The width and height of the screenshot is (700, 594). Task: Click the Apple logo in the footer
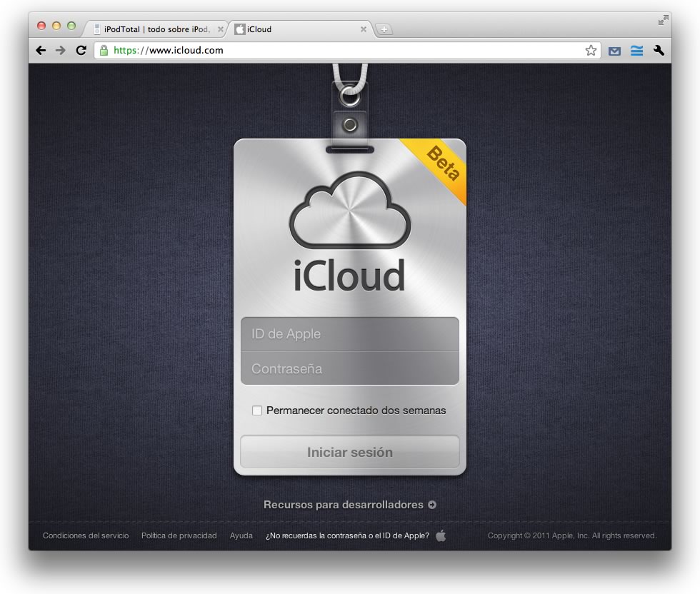tap(441, 535)
